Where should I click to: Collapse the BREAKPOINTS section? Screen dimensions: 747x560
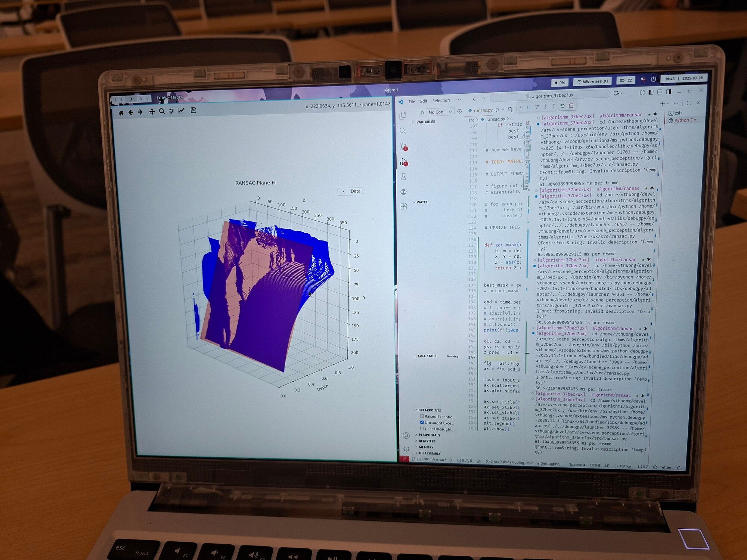coord(428,410)
